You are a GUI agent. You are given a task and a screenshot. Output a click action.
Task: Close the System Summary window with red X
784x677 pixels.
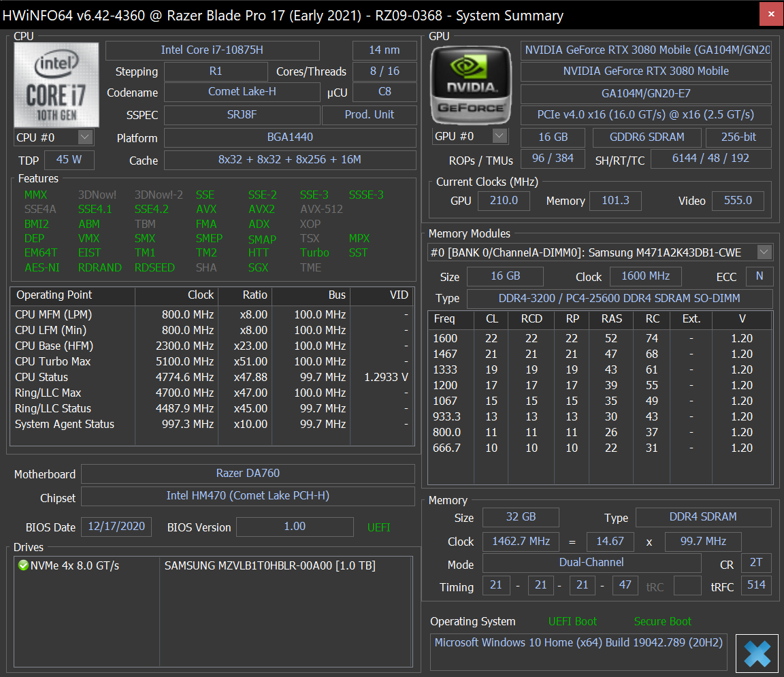(x=770, y=14)
